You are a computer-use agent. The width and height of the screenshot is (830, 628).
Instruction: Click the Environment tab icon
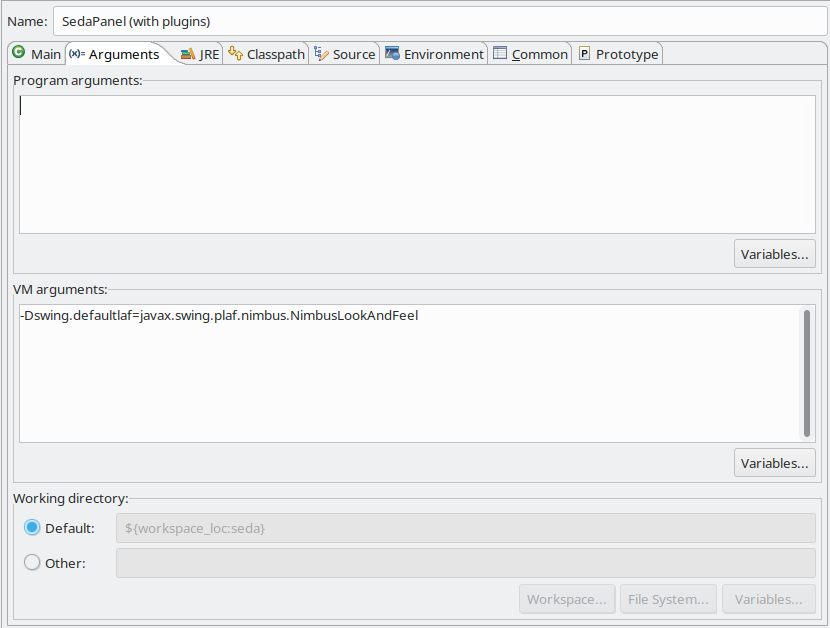point(393,54)
